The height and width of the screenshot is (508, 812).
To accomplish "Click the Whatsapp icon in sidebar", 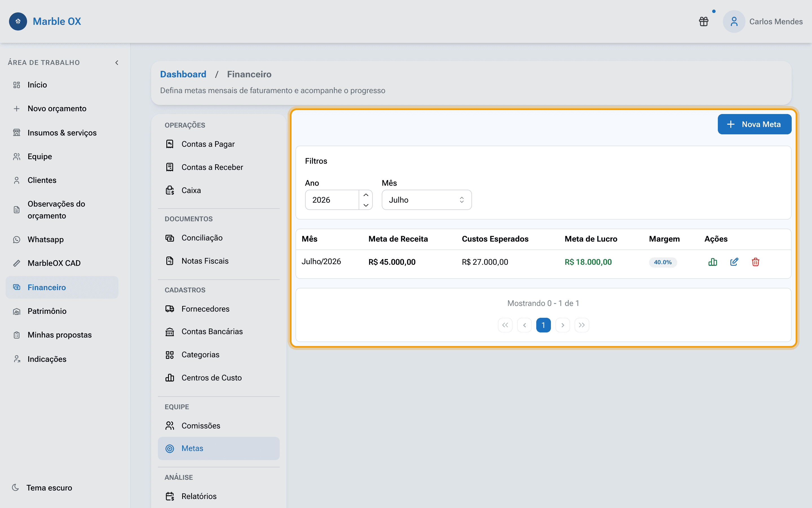I will (x=16, y=240).
